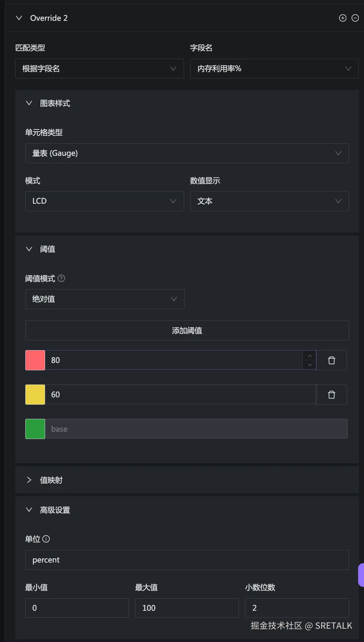Click the 阈值模式 help question icon

pos(61,278)
